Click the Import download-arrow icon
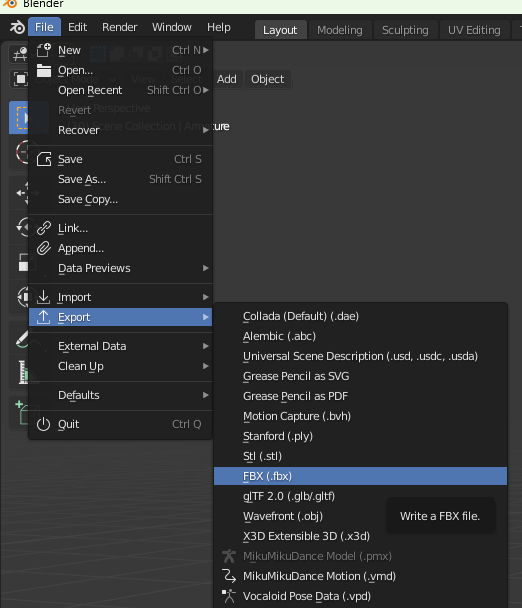 click(43, 297)
